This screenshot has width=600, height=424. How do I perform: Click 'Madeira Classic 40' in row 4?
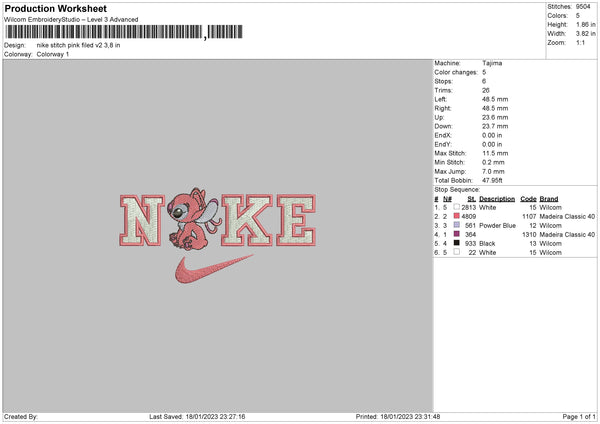[x=567, y=234]
